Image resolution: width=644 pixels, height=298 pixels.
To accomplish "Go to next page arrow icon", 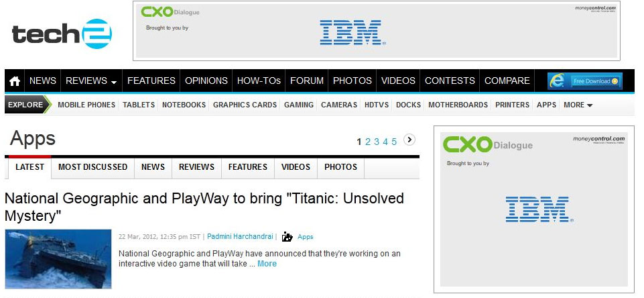I will pyautogui.click(x=409, y=140).
